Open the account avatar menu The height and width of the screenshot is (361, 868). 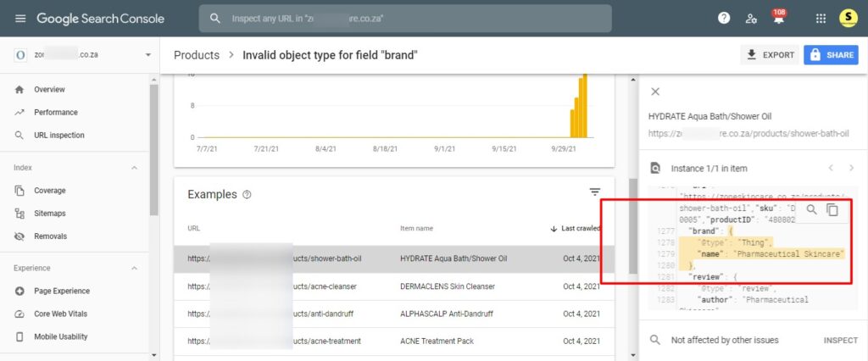(x=848, y=19)
